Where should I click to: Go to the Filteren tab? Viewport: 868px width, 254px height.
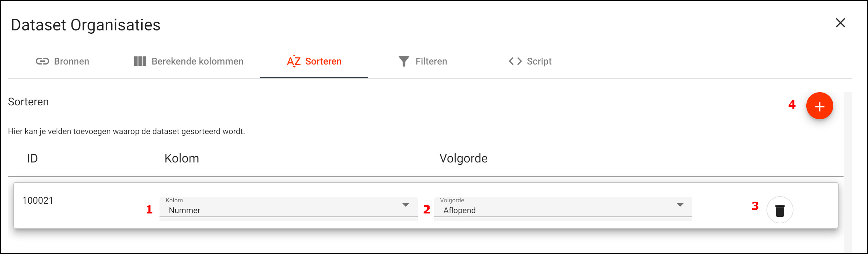click(431, 61)
